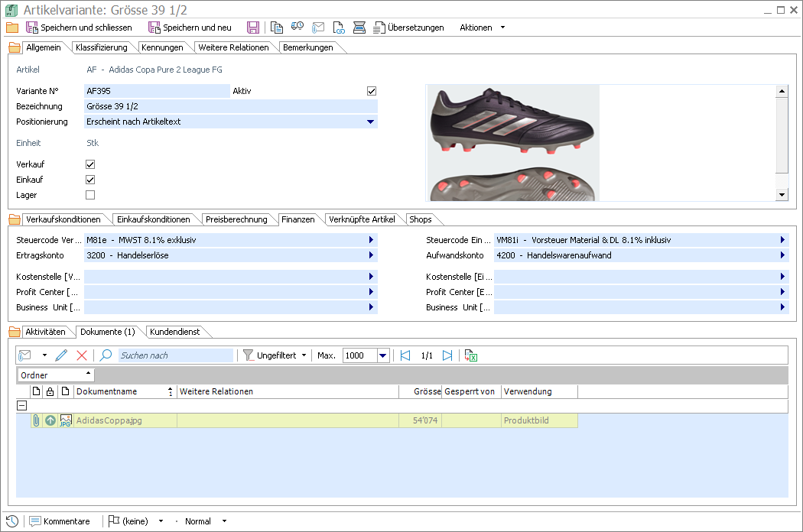The width and height of the screenshot is (803, 532).
Task: Click the Übersetzungen button
Action: point(408,28)
